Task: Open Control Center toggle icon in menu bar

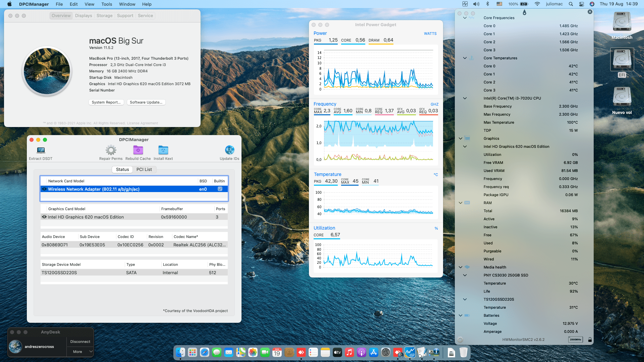Action: click(582, 4)
